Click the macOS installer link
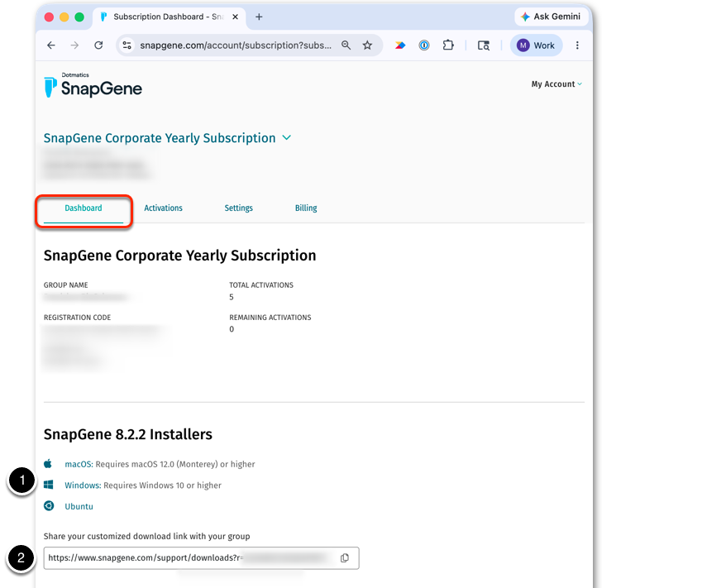The height and width of the screenshot is (588, 726). coord(79,465)
